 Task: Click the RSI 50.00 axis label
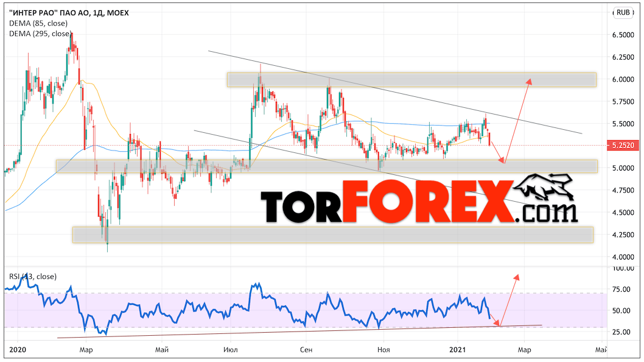click(x=621, y=311)
